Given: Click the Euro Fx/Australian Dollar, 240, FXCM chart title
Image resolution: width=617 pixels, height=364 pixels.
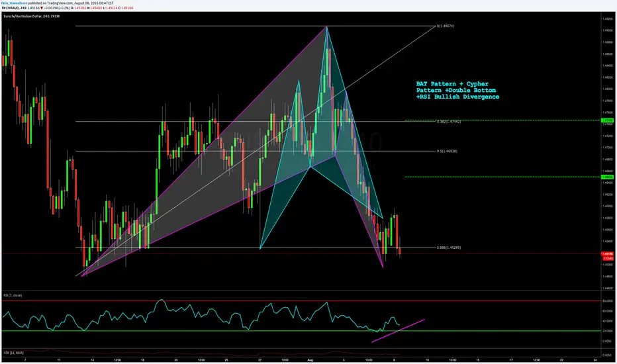Looking at the screenshot, I should 32,16.
